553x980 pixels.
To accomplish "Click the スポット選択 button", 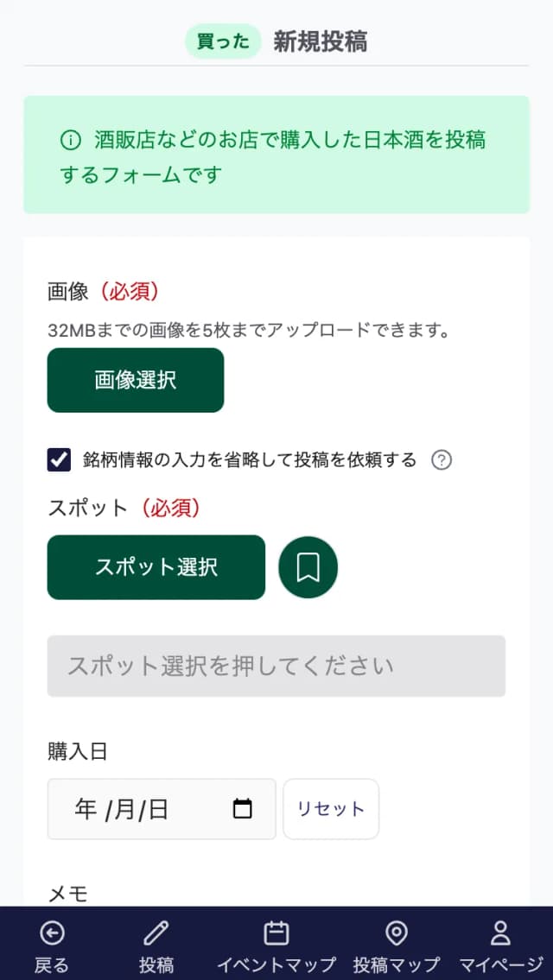I will 156,567.
